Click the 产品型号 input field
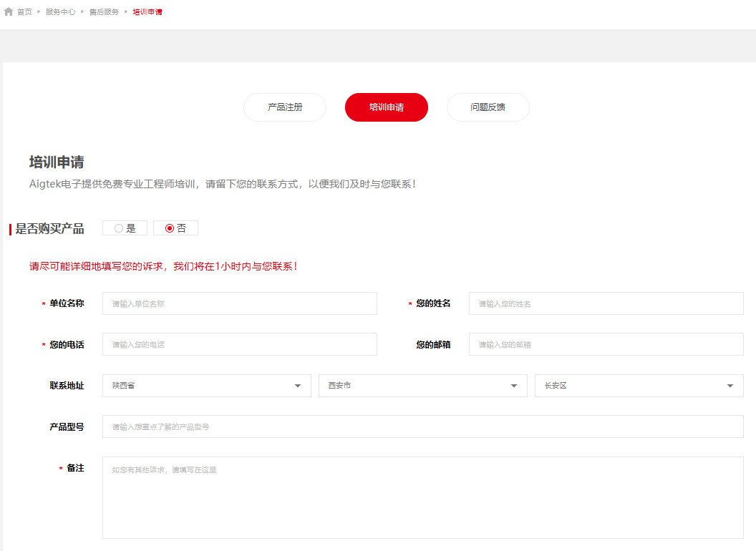Viewport: 756px width, 551px height. click(422, 426)
